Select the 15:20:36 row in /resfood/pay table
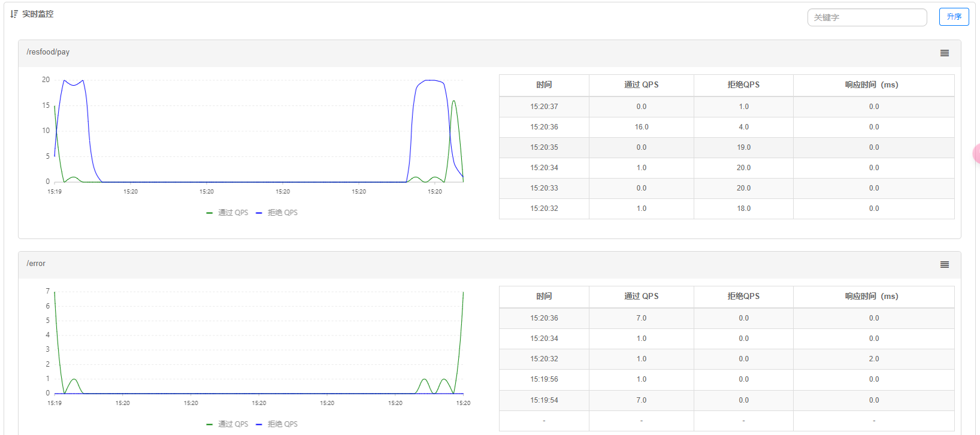Screen dimensions: 980x435 click(727, 127)
